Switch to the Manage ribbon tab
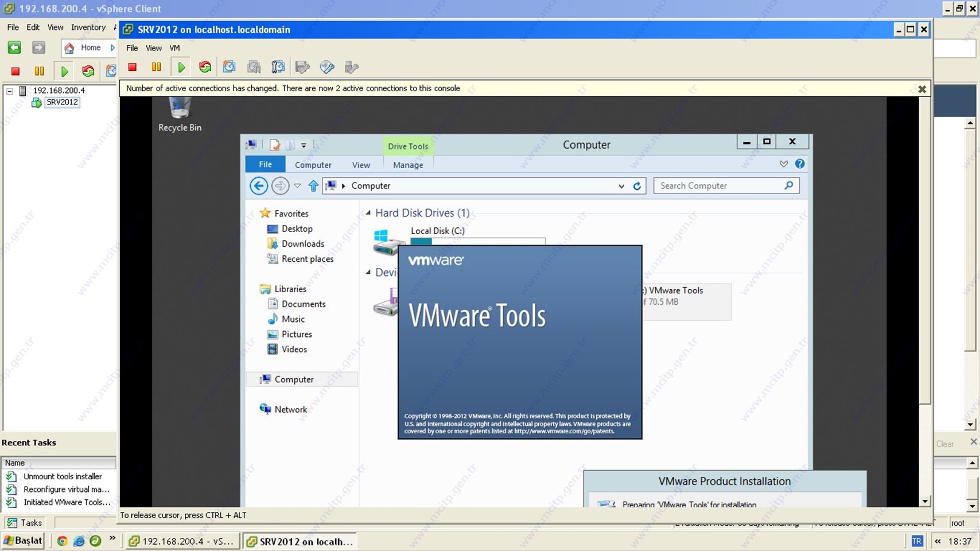This screenshot has width=980, height=551. 408,165
